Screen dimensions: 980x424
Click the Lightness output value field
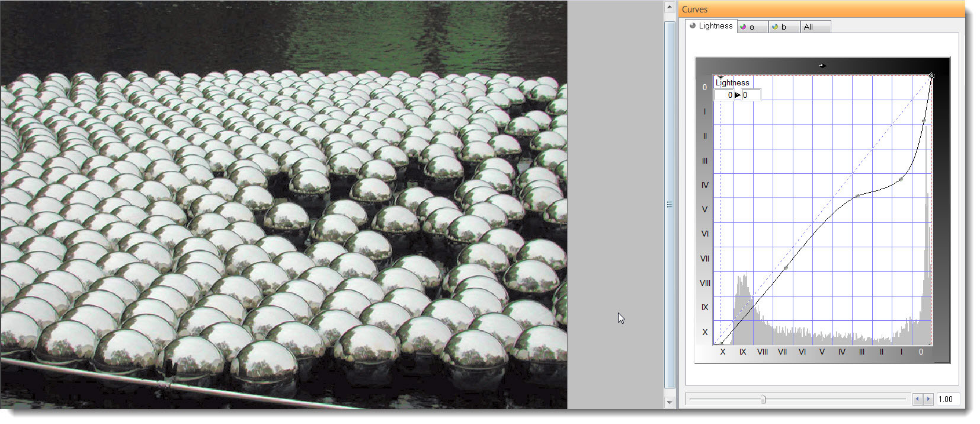[x=750, y=95]
